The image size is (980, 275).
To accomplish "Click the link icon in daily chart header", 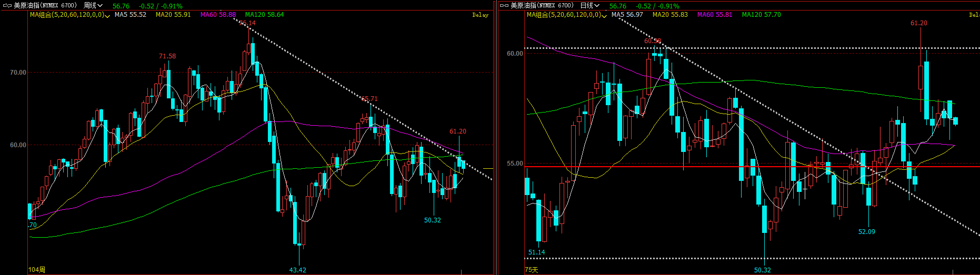I will (504, 5).
